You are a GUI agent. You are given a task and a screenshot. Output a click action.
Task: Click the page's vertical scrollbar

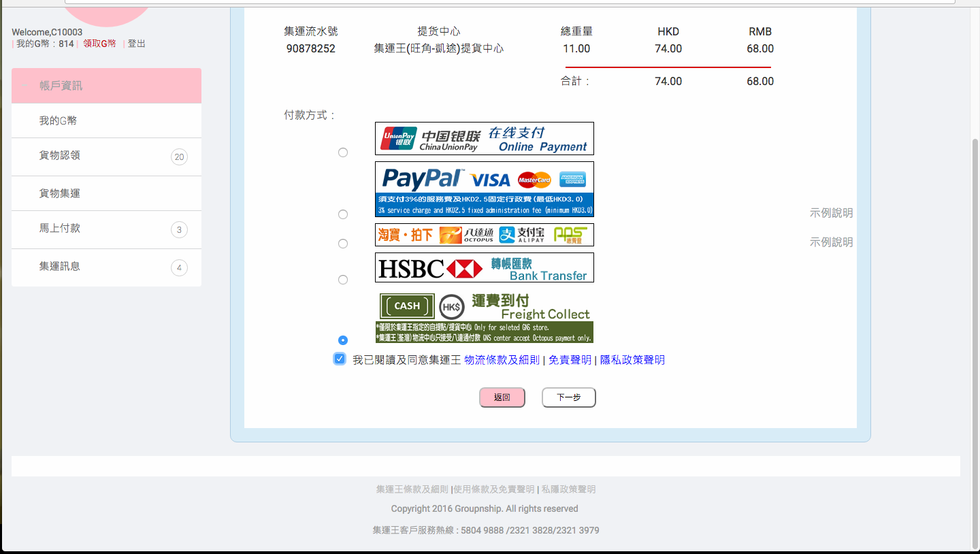coord(975,344)
